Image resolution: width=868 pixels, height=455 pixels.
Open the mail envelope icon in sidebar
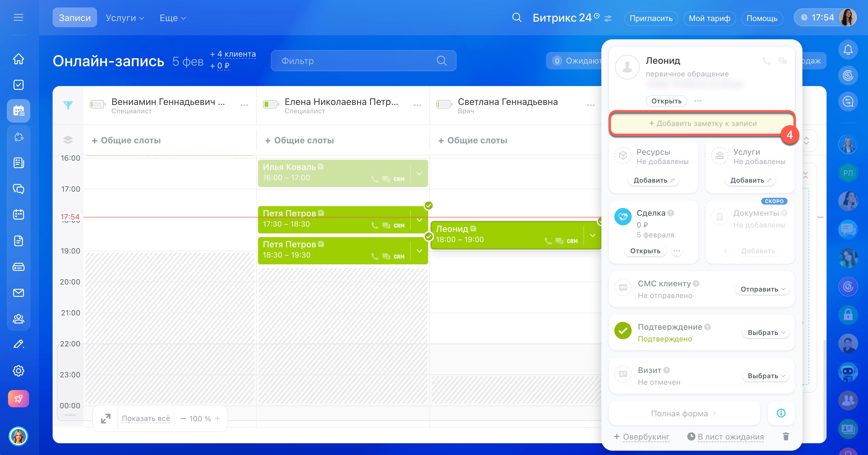click(18, 292)
